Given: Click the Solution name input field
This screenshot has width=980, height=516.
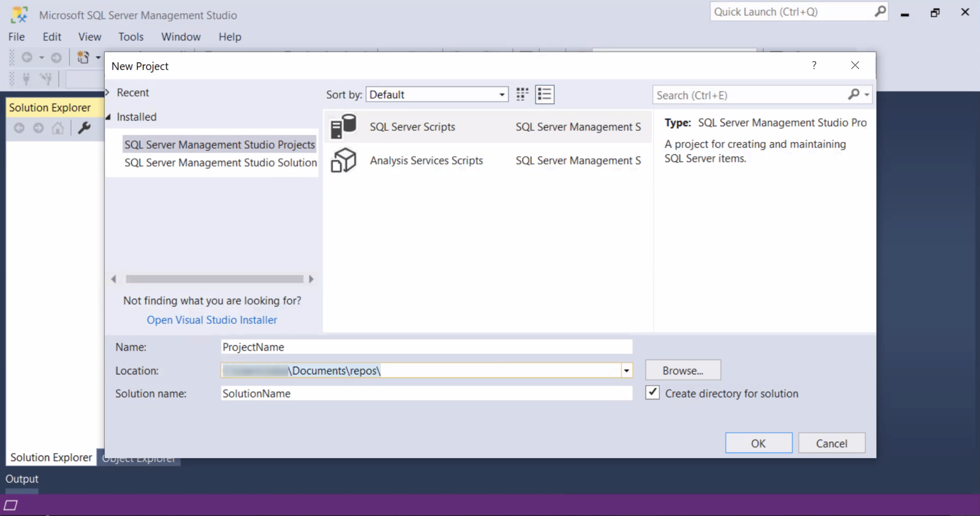Looking at the screenshot, I should [426, 393].
